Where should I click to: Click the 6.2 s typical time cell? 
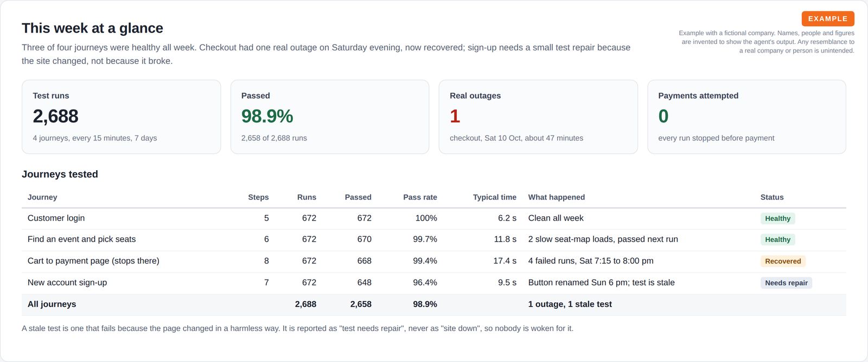click(x=507, y=218)
